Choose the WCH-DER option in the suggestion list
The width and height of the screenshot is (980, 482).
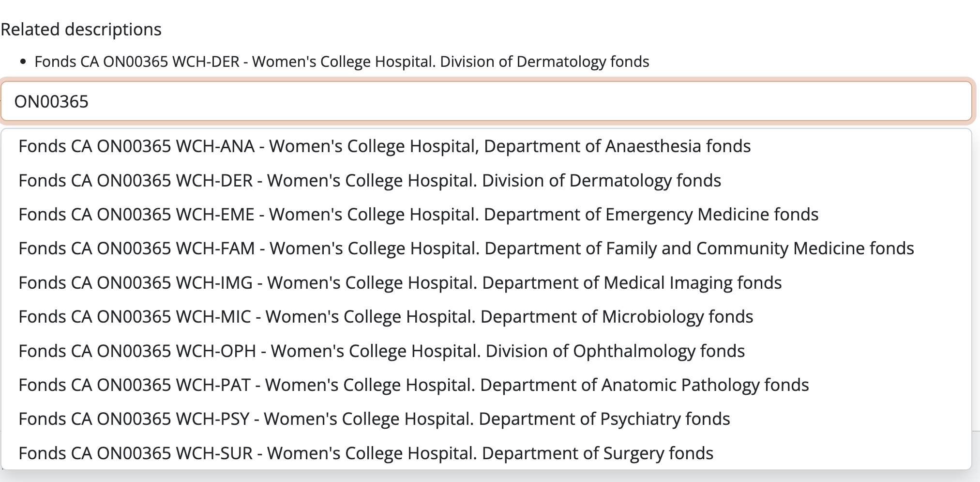[370, 181]
